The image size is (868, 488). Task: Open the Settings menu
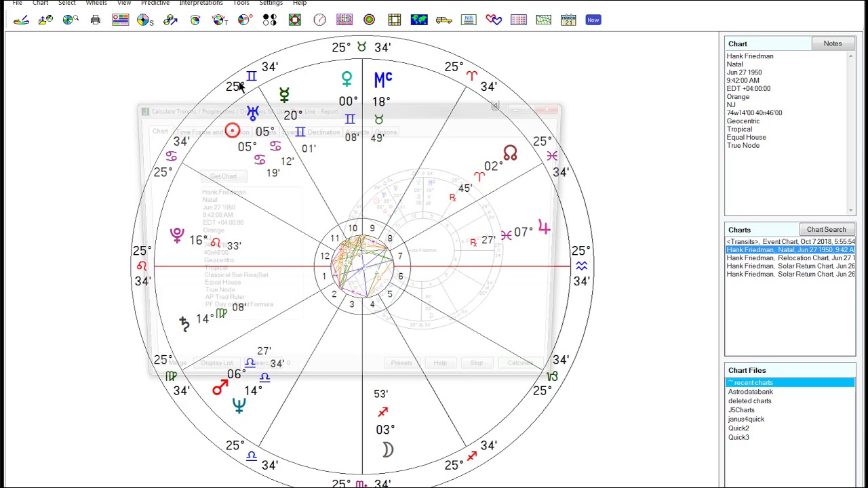coord(271,3)
